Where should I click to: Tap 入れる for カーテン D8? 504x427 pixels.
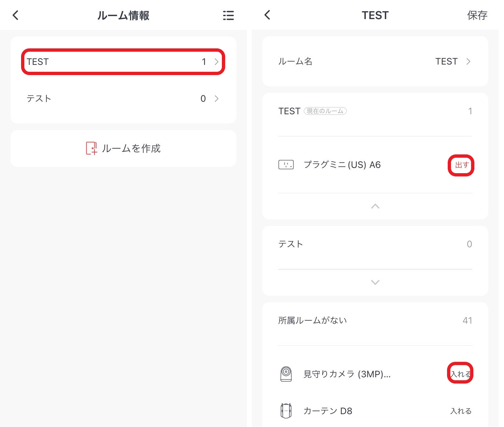tap(461, 411)
